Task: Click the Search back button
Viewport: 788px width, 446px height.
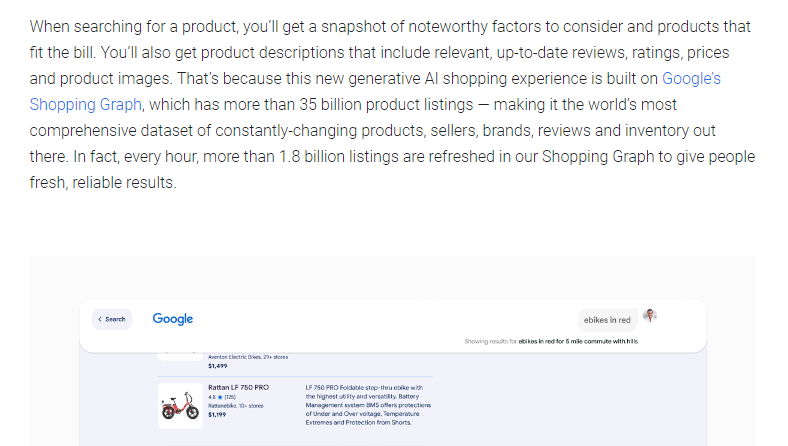Action: pos(112,319)
